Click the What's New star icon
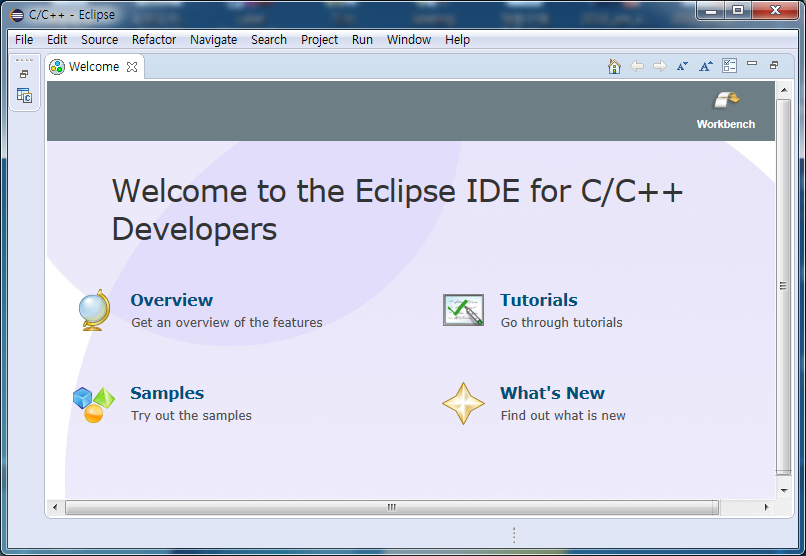 (463, 403)
